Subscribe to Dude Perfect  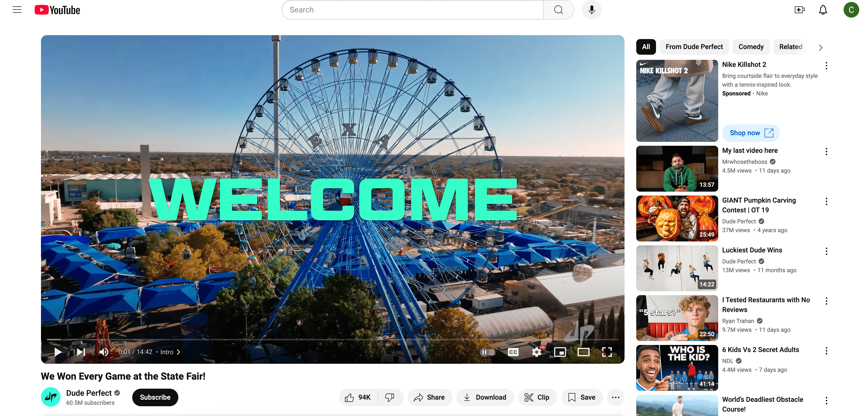(x=155, y=397)
